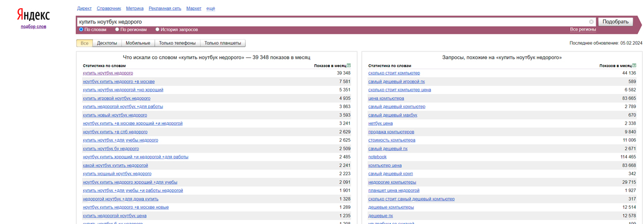
Task: Open 'ноутбук купить недорого хороший +для учебы'
Action: pyautogui.click(x=130, y=182)
